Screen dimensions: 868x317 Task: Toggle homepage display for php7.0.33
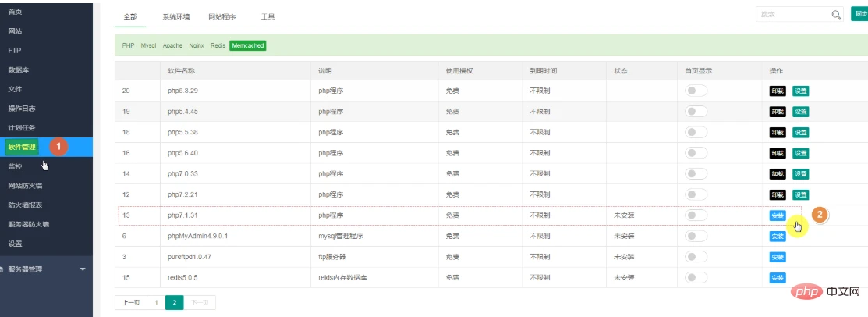pos(696,174)
